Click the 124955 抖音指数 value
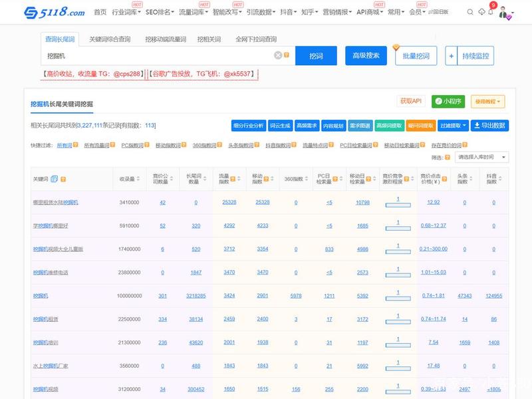The width and height of the screenshot is (532, 399). [493, 296]
